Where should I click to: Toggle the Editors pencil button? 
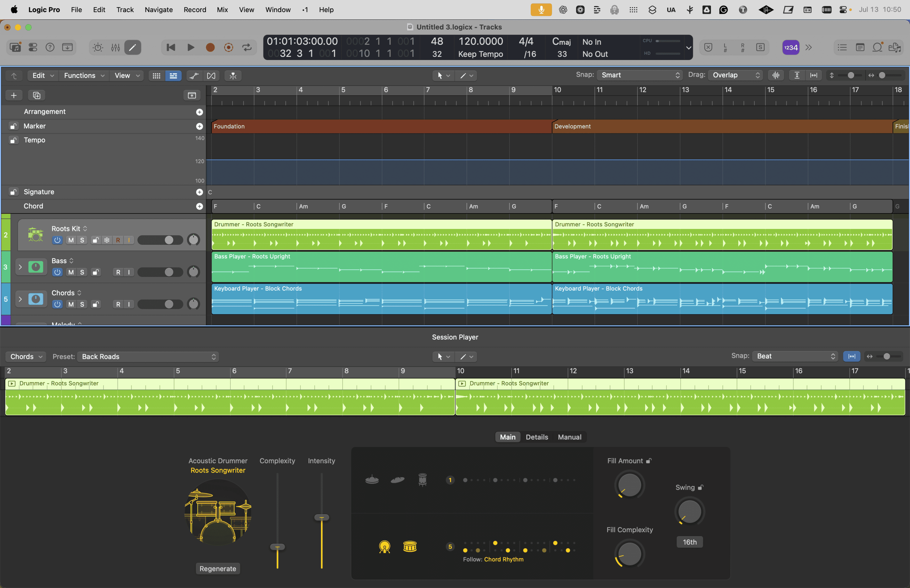coord(133,47)
